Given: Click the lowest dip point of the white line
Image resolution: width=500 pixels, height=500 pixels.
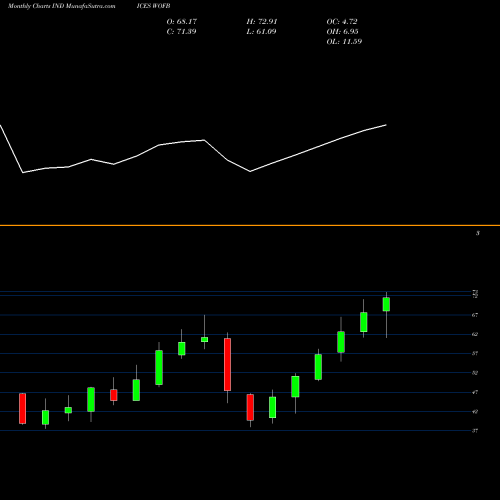Looking at the screenshot, I should [23, 173].
